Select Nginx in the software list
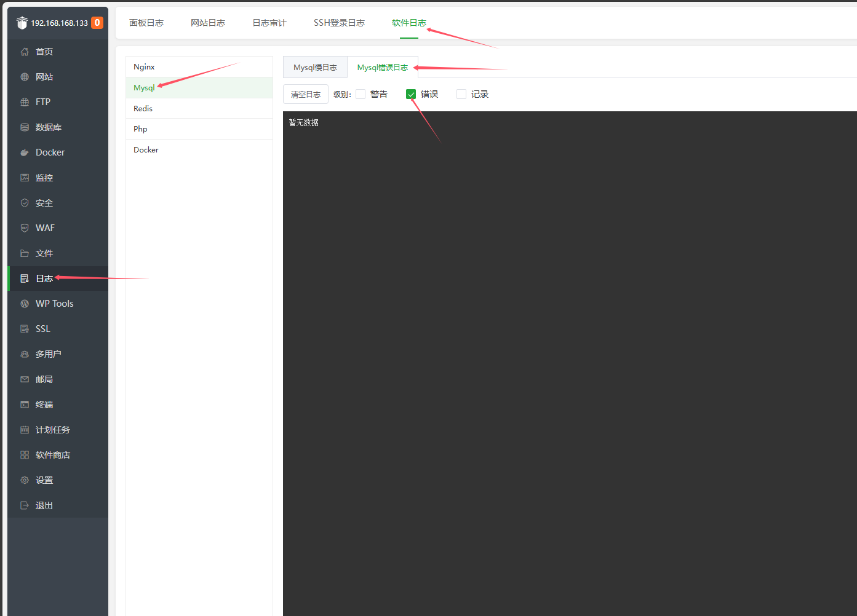 coord(199,67)
